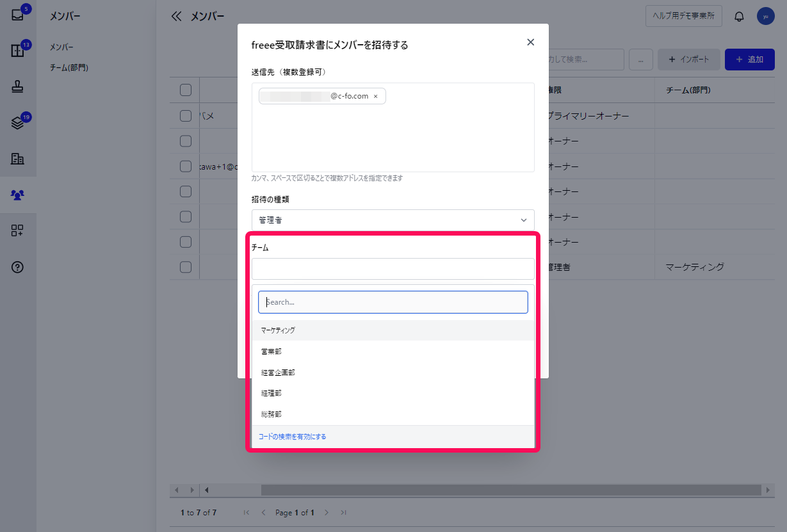Click the table scroll left triangle
Image resolution: width=787 pixels, height=532 pixels.
coord(177,490)
